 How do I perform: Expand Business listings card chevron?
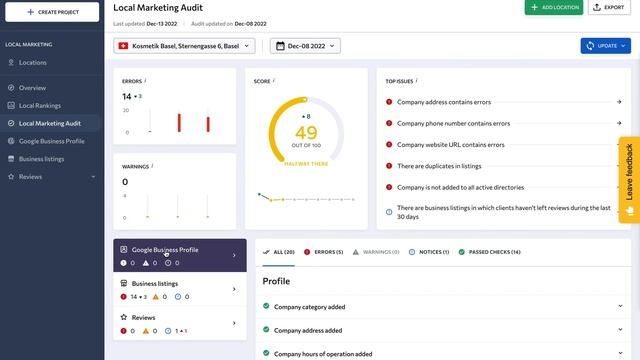234,289
